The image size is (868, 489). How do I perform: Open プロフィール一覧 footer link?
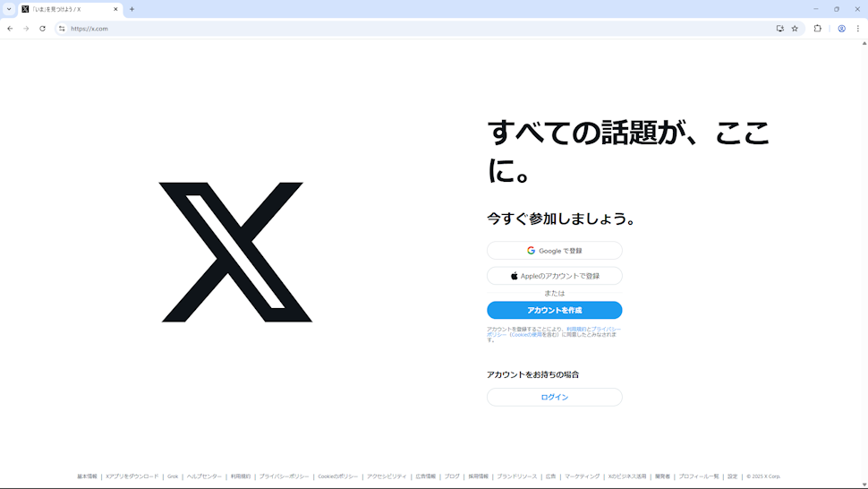pyautogui.click(x=699, y=476)
